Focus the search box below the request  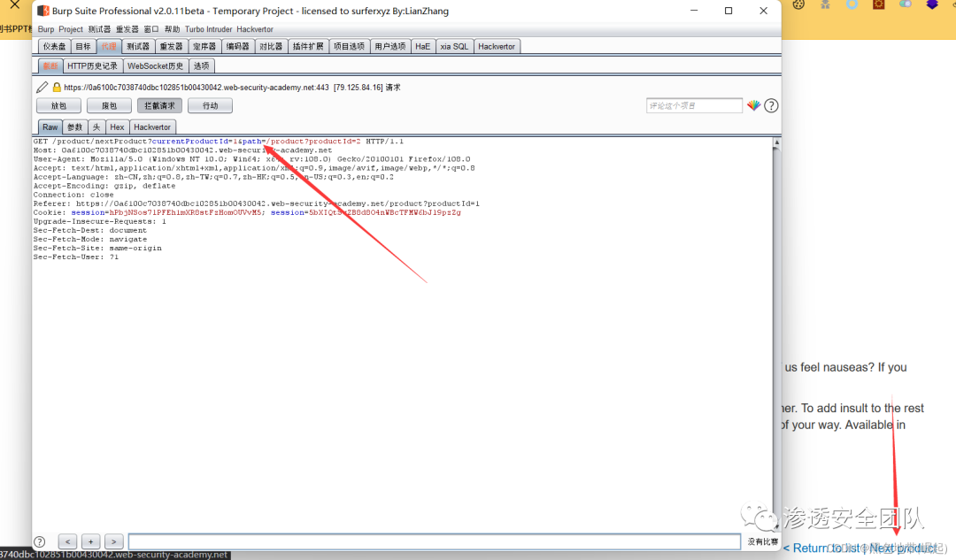coord(435,541)
